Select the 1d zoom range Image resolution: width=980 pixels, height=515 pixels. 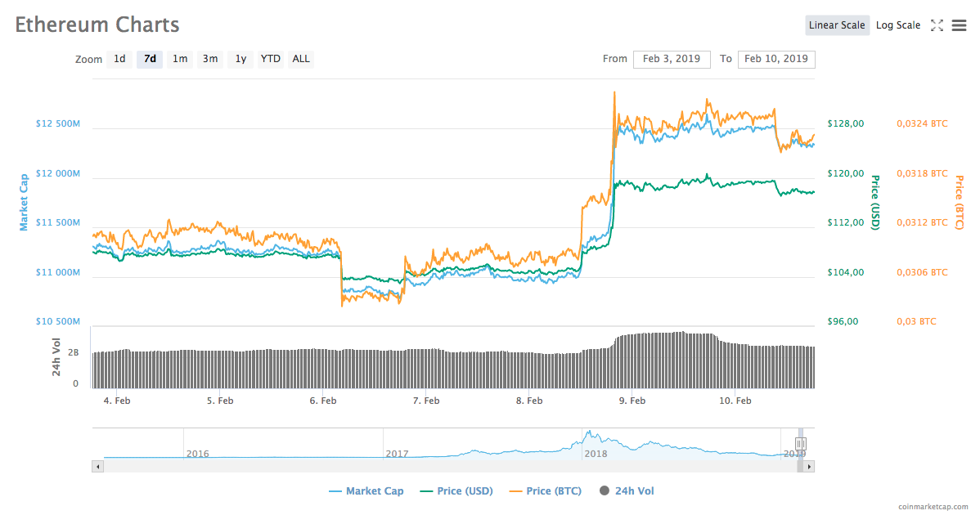pos(119,59)
